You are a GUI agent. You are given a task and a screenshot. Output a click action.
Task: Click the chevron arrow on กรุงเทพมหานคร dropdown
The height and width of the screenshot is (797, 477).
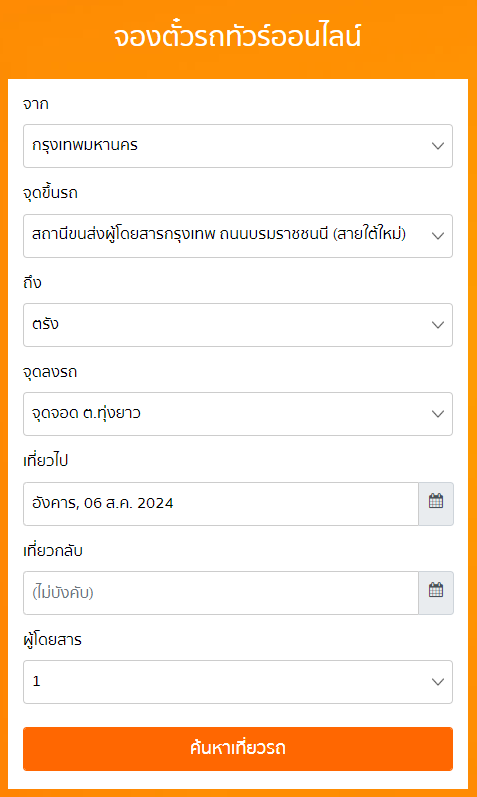[x=438, y=146]
